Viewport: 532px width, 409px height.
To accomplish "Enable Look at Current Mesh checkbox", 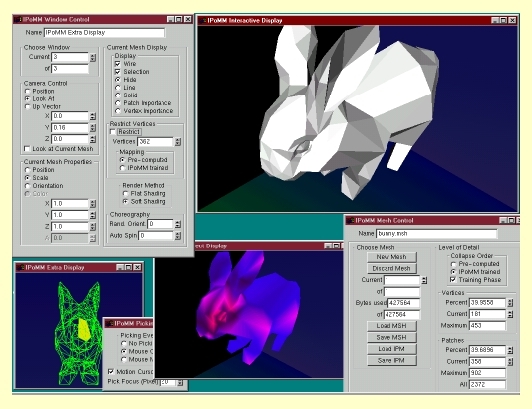I will point(27,149).
